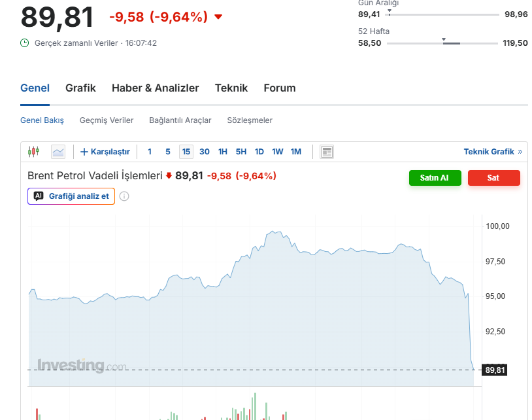Screen dimensions: 532x420
Task: Click the green Satın Al button
Action: [x=435, y=178]
